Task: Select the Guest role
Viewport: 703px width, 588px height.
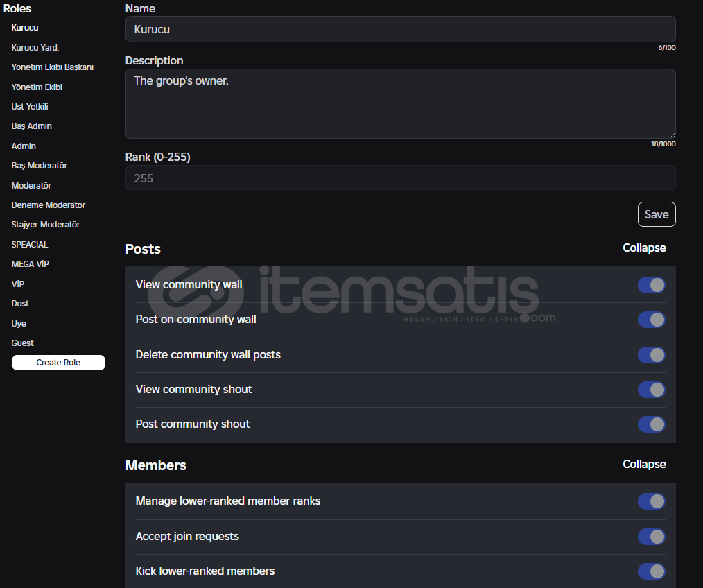Action: 22,343
